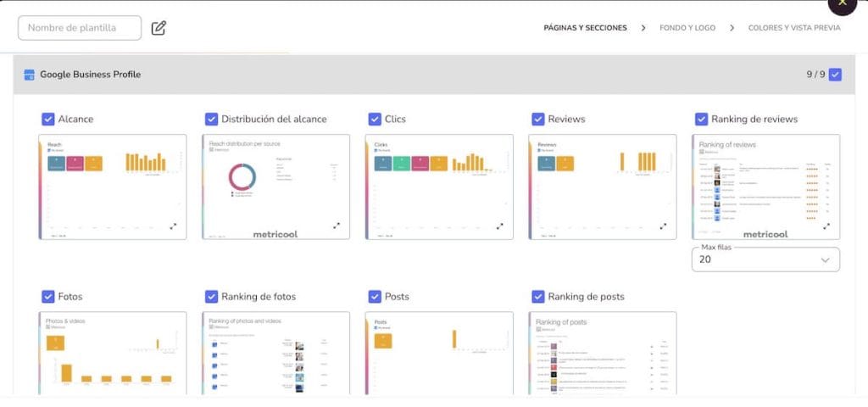The height and width of the screenshot is (407, 868).
Task: Open the Max filas dropdown
Action: coord(765,259)
